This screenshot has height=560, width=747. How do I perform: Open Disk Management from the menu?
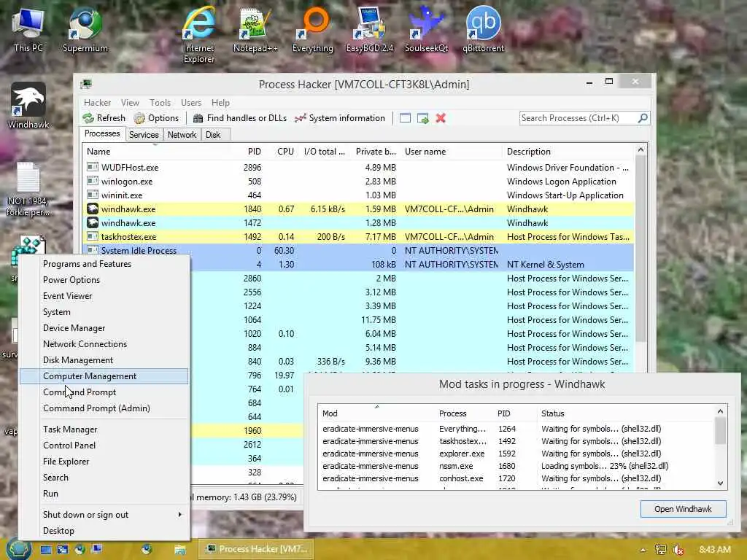104,360
